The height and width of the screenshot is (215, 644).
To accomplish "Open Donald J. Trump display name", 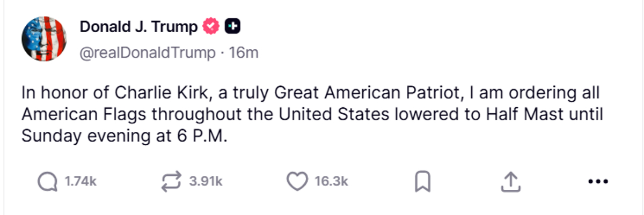I will click(x=138, y=27).
